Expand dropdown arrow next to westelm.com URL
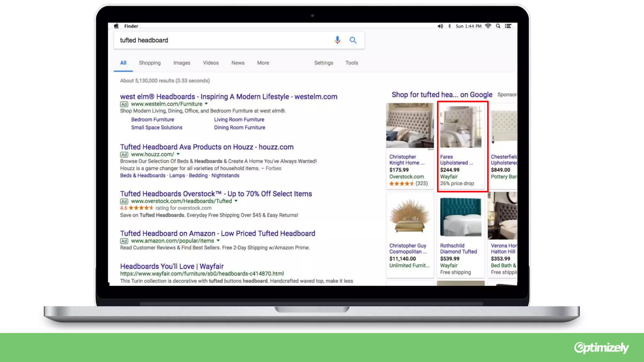Image resolution: width=644 pixels, height=362 pixels. [x=206, y=104]
